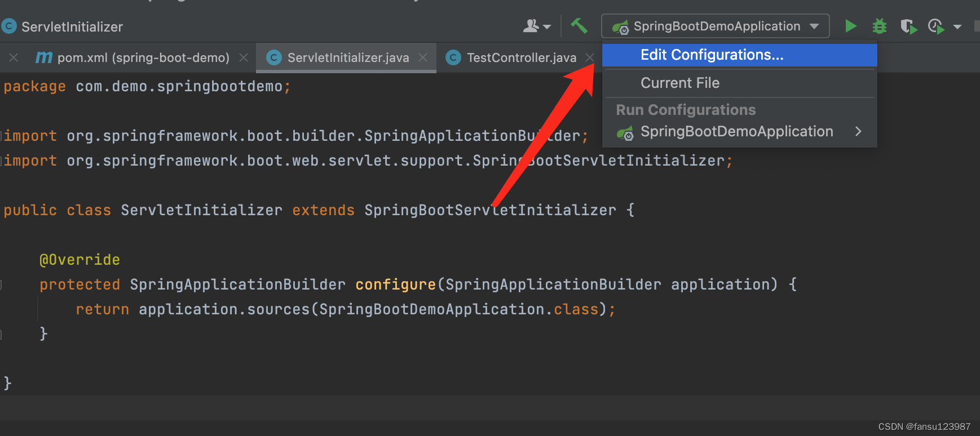The image size is (980, 436).
Task: Select Current File in the run menu
Action: (740, 83)
